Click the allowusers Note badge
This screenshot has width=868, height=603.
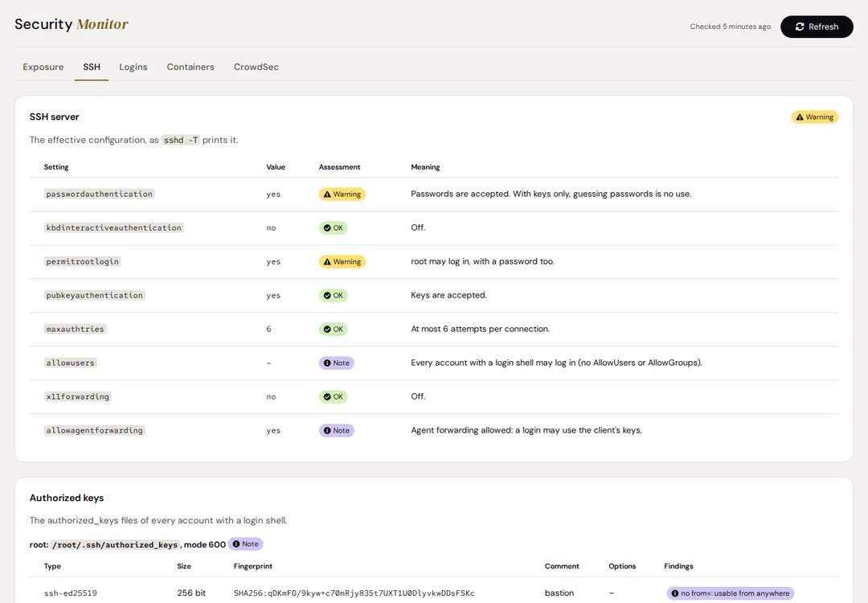point(337,363)
